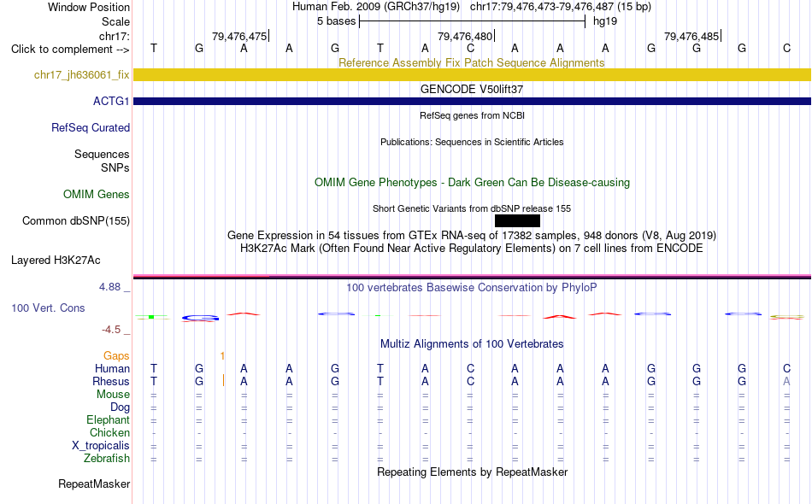This screenshot has width=812, height=504.
Task: Click the GENCODE V50lift37 track title
Action: pyautogui.click(x=471, y=89)
